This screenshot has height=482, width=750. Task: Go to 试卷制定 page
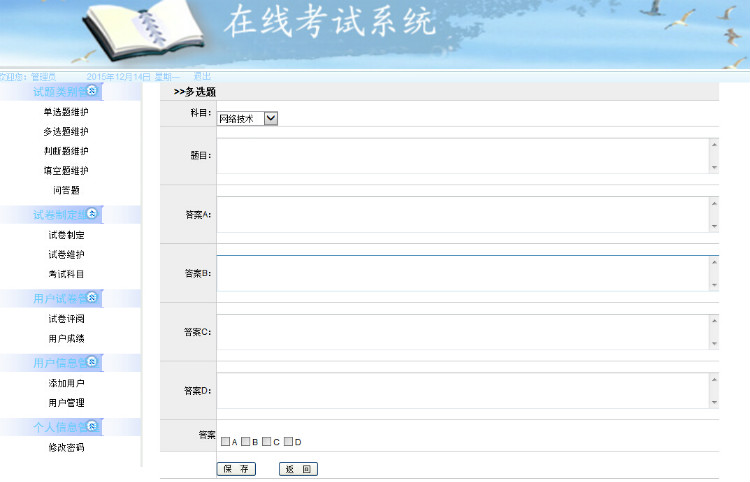point(66,235)
